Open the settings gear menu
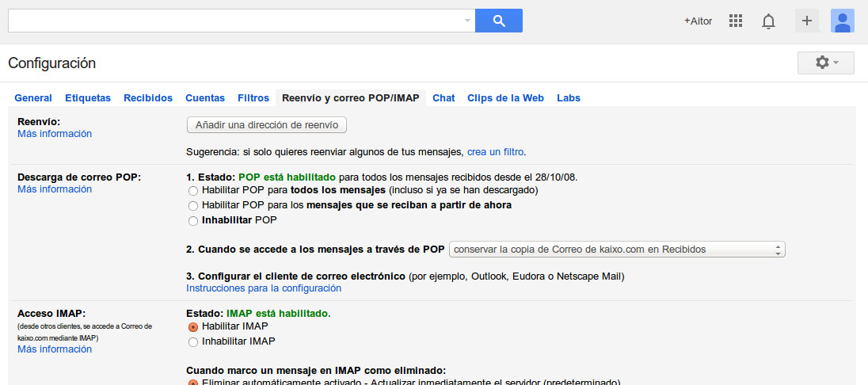 pyautogui.click(x=825, y=63)
